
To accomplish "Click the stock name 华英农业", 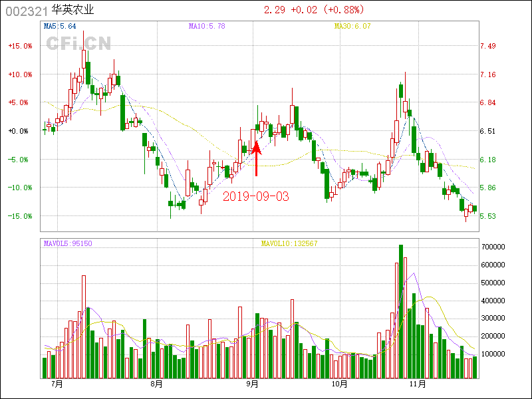I will (x=72, y=9).
